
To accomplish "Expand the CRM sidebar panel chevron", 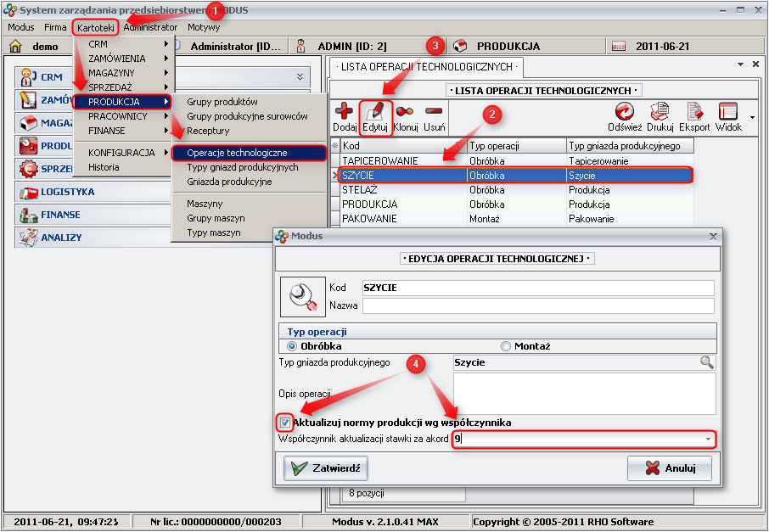I will tap(300, 77).
